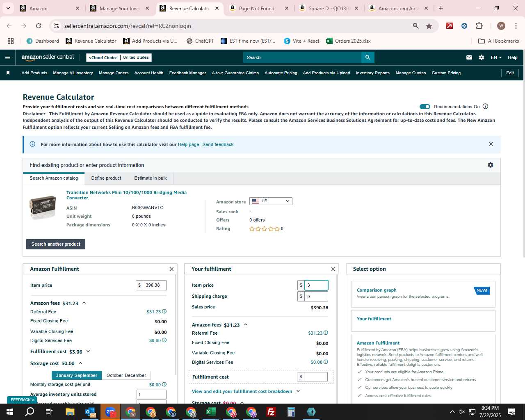525x420 pixels.
Task: Switch to Estimate in bulk tab
Action: (151, 178)
